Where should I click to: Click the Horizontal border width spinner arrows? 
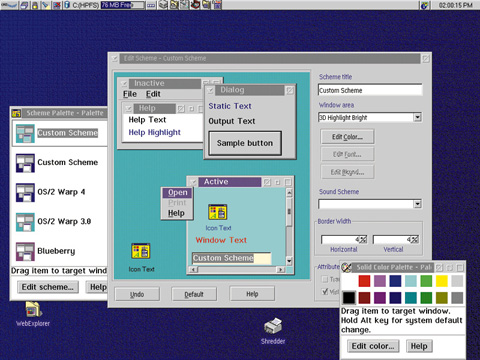click(364, 239)
